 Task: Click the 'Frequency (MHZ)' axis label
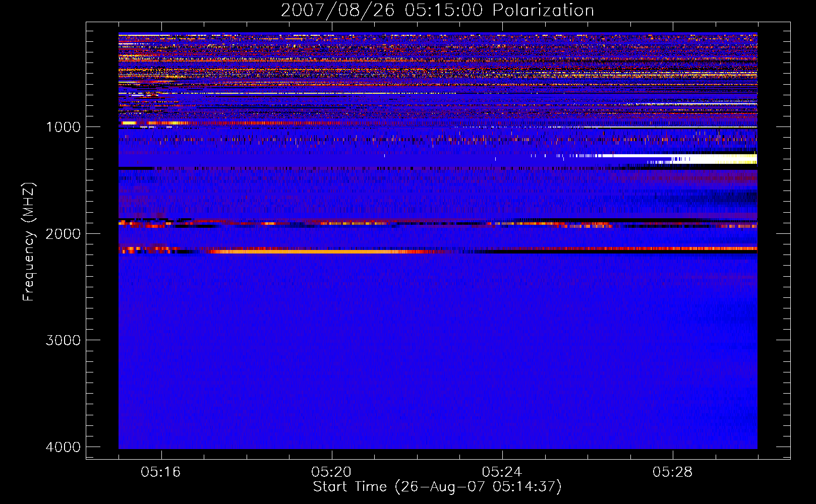(x=29, y=242)
